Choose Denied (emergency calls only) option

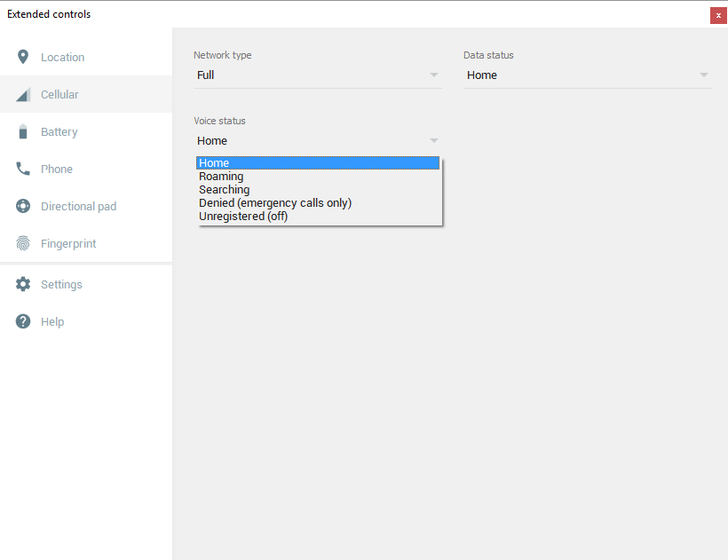(275, 203)
